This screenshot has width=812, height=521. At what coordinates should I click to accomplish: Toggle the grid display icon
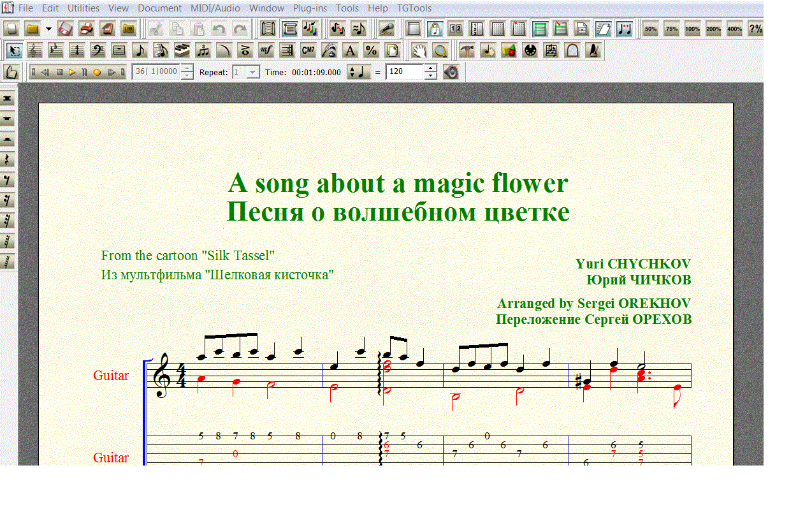tap(498, 29)
